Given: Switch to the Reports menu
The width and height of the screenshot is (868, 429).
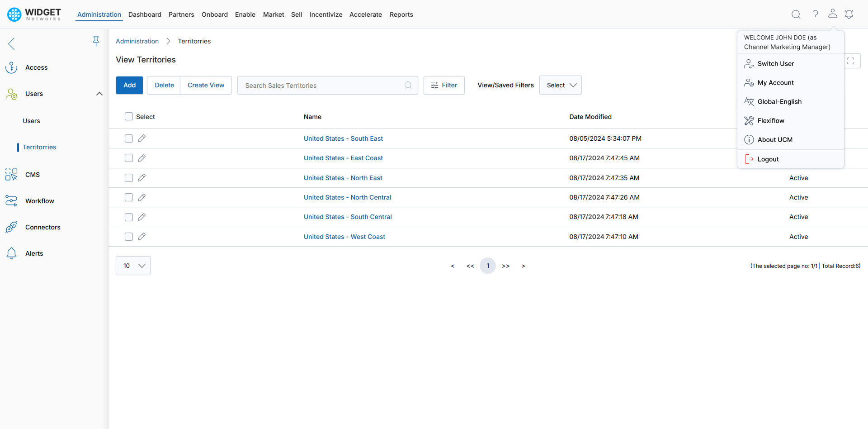Looking at the screenshot, I should tap(401, 14).
